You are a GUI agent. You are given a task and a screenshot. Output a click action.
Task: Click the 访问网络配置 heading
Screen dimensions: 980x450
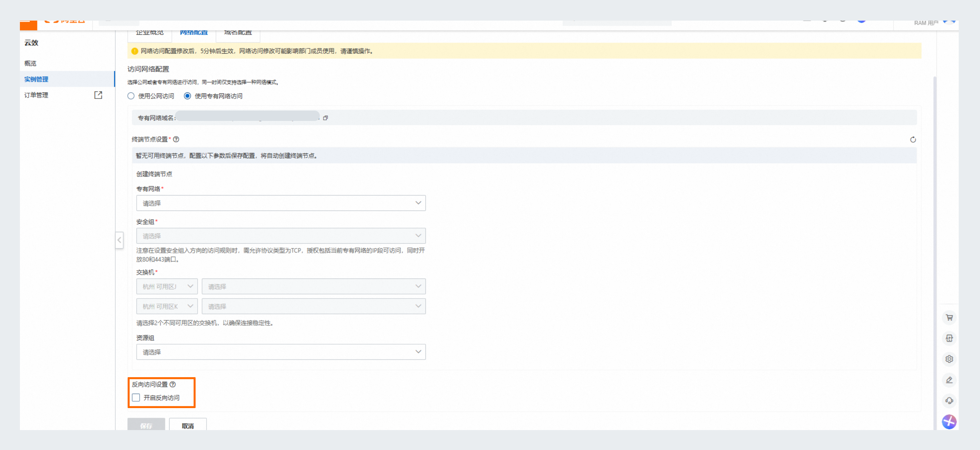pyautogui.click(x=148, y=69)
